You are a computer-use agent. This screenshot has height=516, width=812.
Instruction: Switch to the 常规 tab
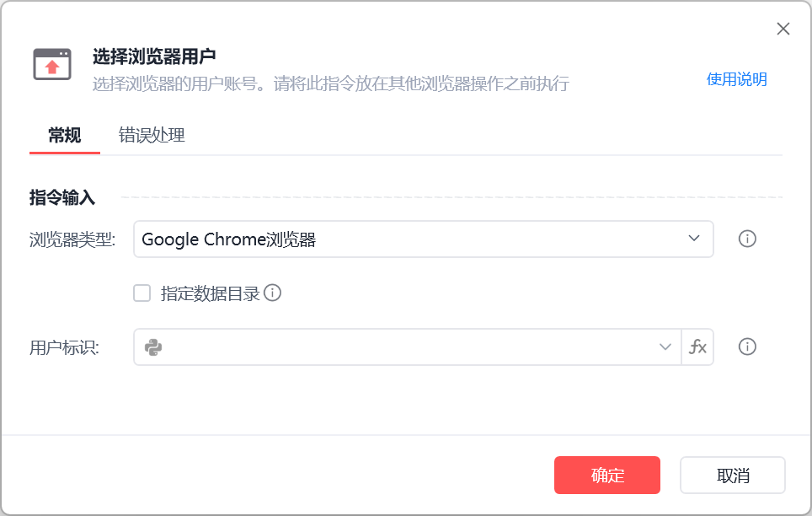pos(65,135)
